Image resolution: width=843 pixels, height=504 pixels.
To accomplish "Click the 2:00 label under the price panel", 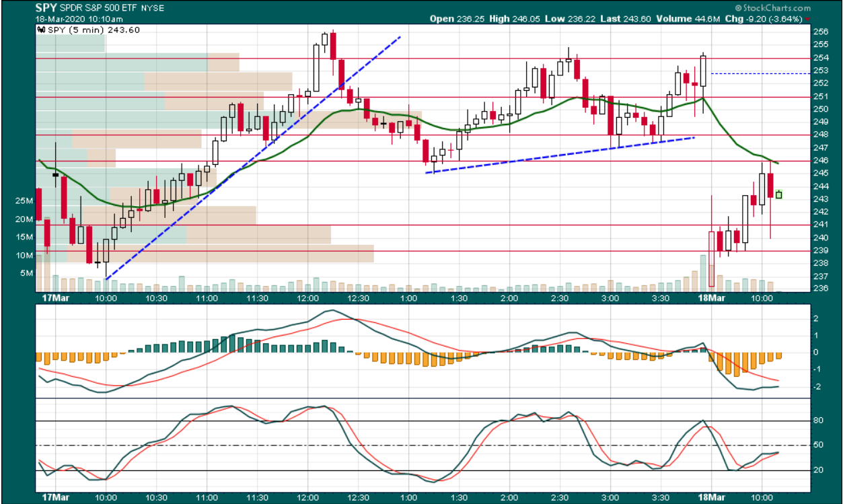I will 509,297.
